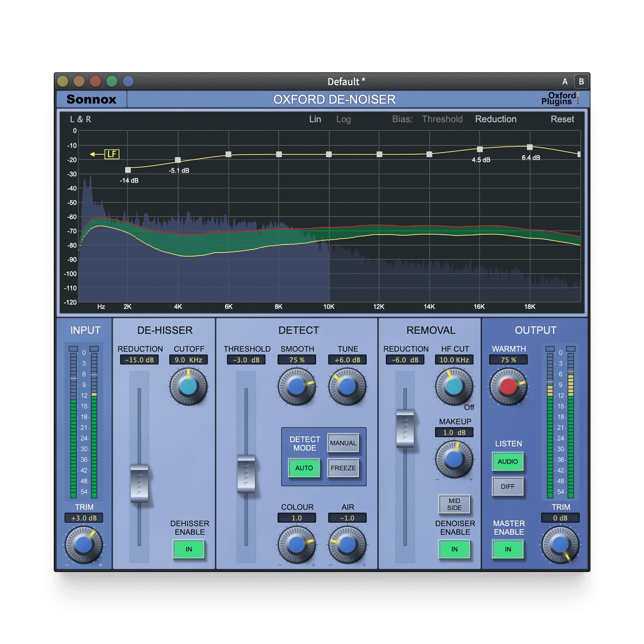Click the threshold -3.0 dB value field
The width and height of the screenshot is (644, 644).
[x=246, y=360]
